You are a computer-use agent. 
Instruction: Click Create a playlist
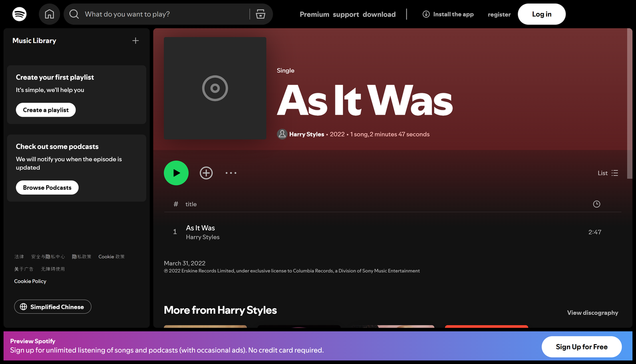coord(46,110)
